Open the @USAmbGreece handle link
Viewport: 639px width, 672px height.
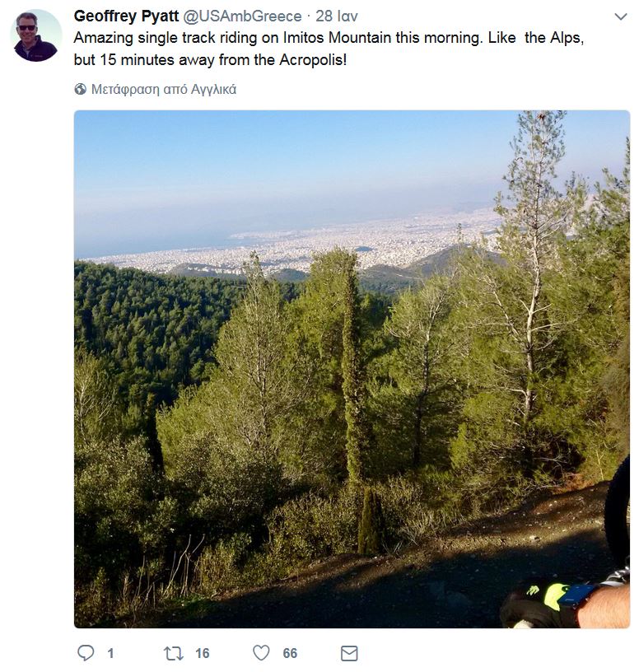(x=242, y=16)
